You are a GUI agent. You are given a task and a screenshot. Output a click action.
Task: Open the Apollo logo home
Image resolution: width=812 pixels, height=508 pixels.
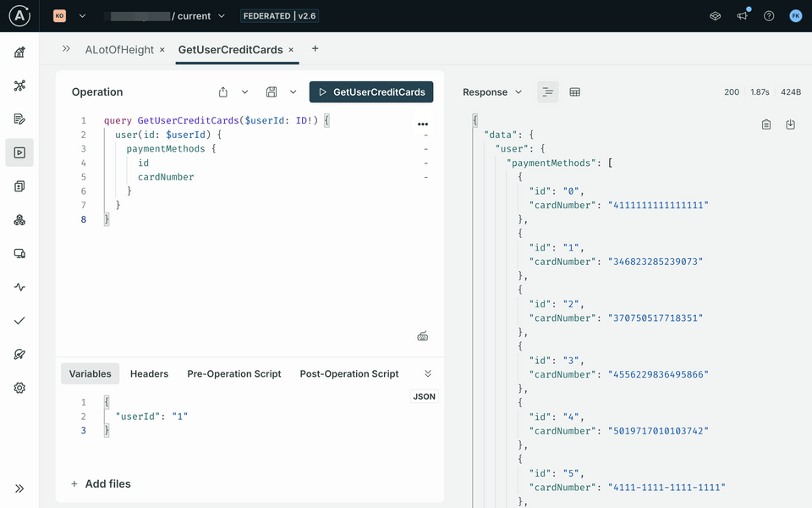pyautogui.click(x=19, y=15)
